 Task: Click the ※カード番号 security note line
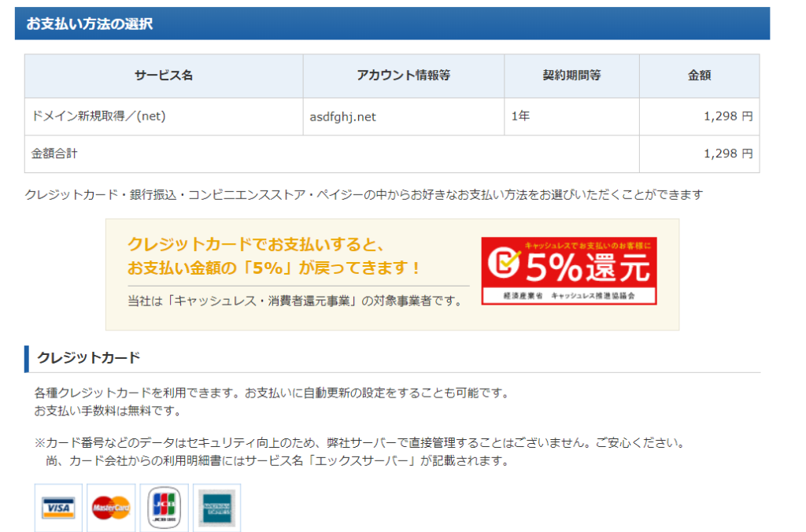point(360,442)
